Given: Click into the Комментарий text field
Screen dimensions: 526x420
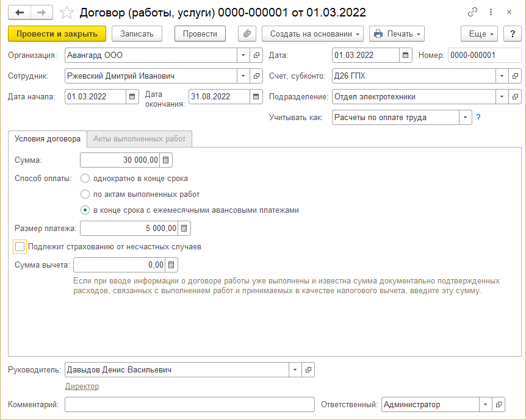Looking at the screenshot, I should point(189,405).
